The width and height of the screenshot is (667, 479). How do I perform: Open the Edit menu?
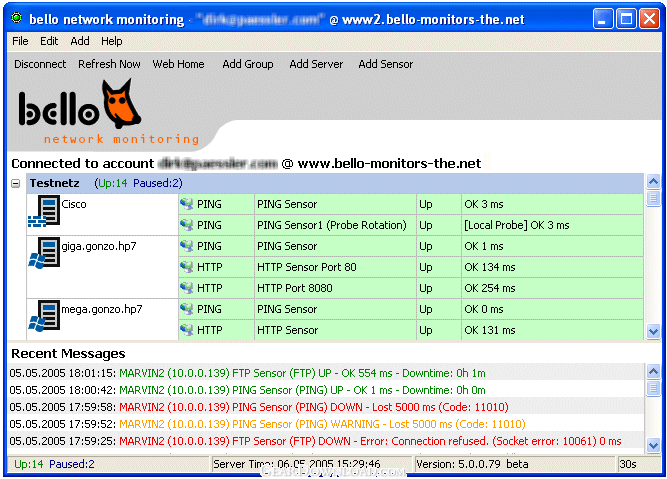pyautogui.click(x=49, y=41)
